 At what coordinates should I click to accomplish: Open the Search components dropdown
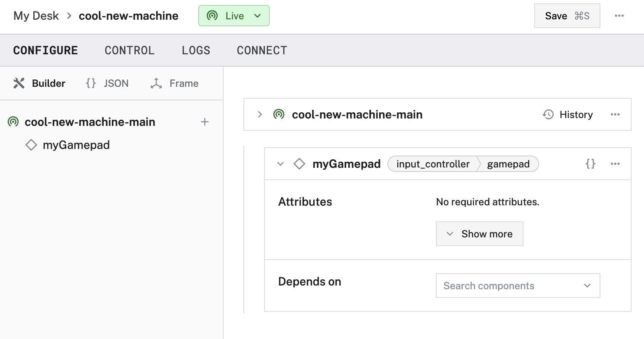click(x=518, y=286)
